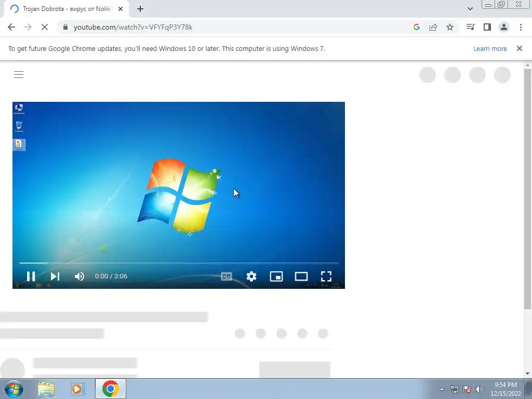Image resolution: width=532 pixels, height=399 pixels.
Task: Enable miniplayer mode in video player
Action: (x=276, y=276)
